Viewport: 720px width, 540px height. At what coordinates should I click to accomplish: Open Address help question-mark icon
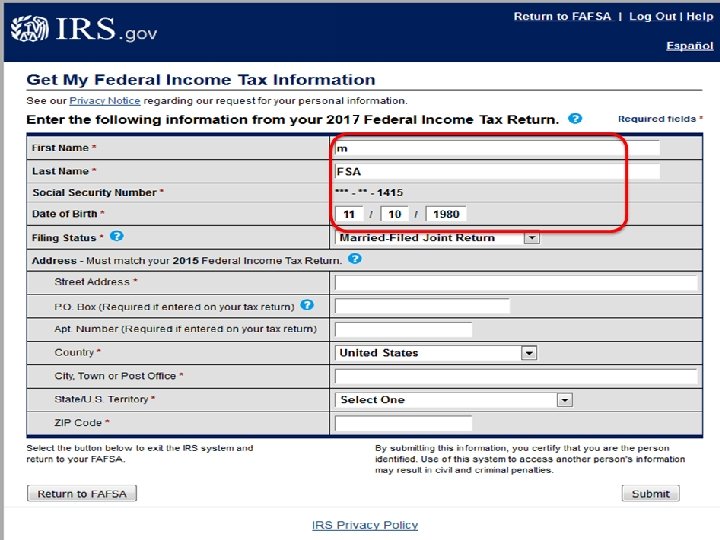(354, 259)
